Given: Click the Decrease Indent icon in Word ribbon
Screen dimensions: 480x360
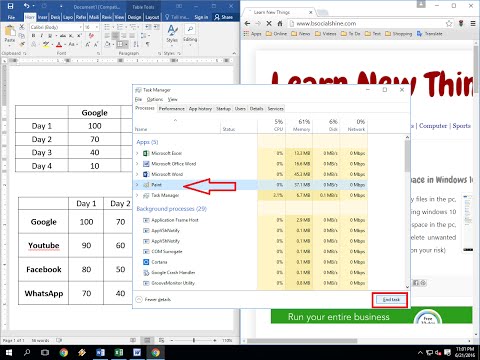Looking at the screenshot, I should (x=148, y=27).
